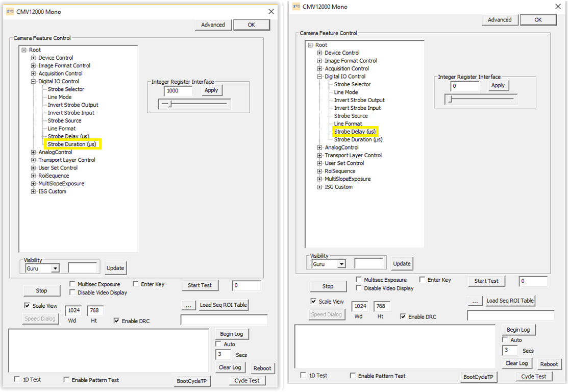Click log Secs field in left window
This screenshot has width=569, height=392.
click(223, 354)
